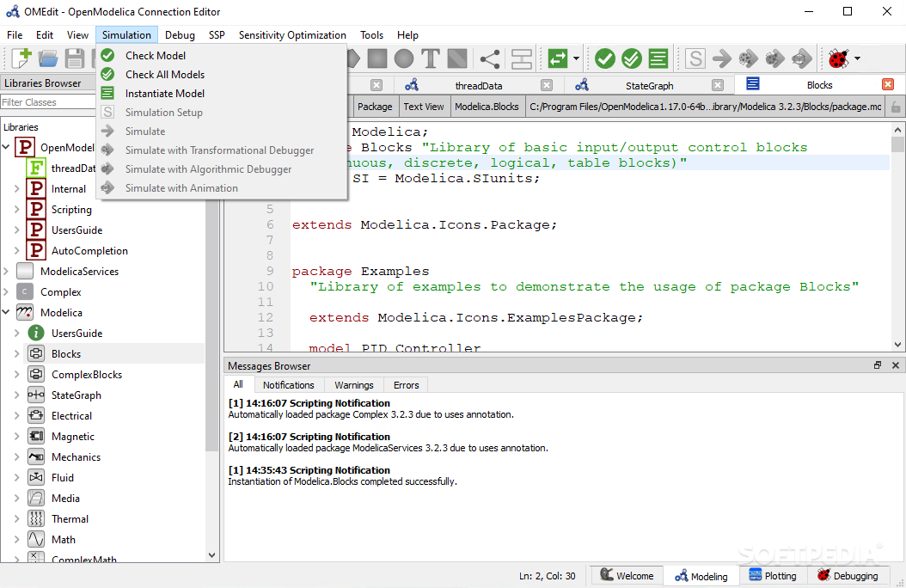Open a model file with the folder icon
906x588 pixels.
(48, 58)
